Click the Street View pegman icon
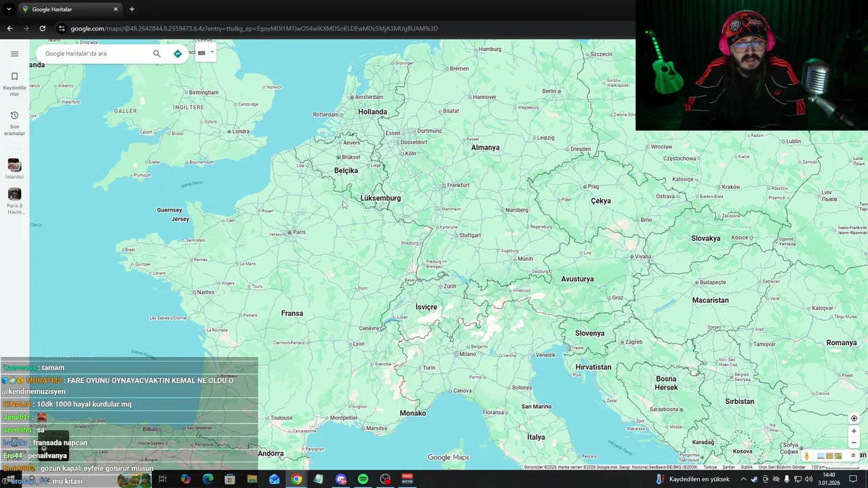Screen dimensions: 868x488 [807, 456]
